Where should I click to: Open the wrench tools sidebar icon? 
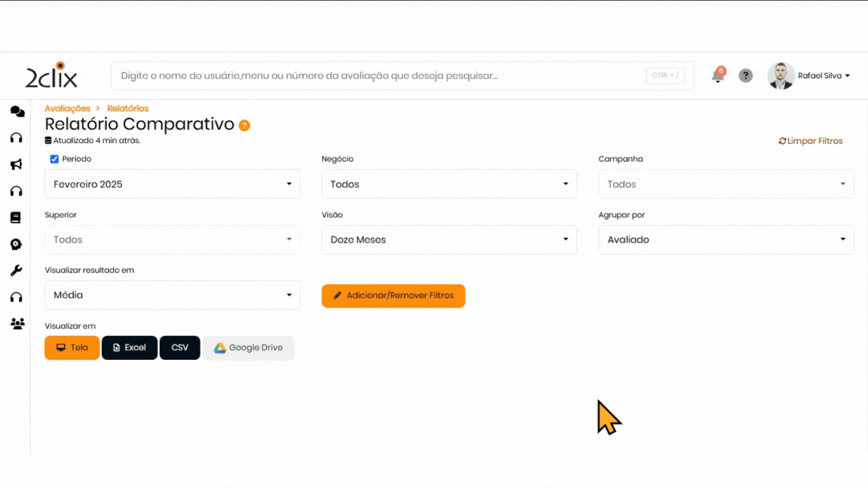pyautogui.click(x=16, y=270)
